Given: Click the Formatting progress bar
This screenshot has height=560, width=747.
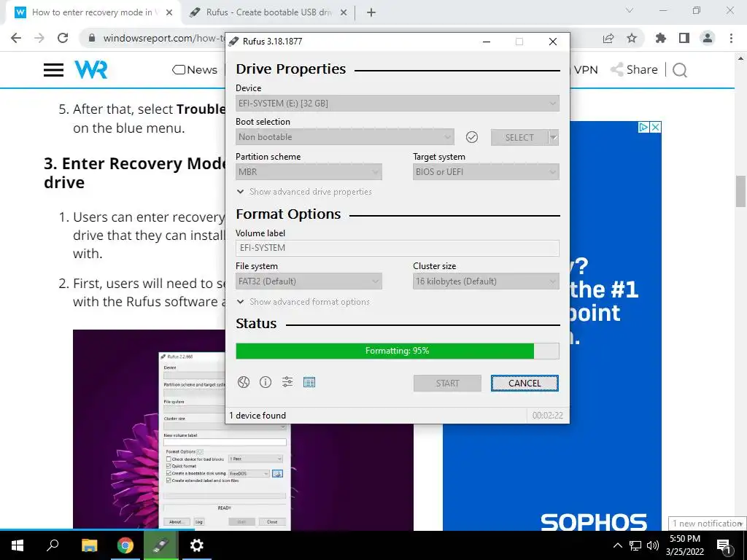Looking at the screenshot, I should (398, 351).
